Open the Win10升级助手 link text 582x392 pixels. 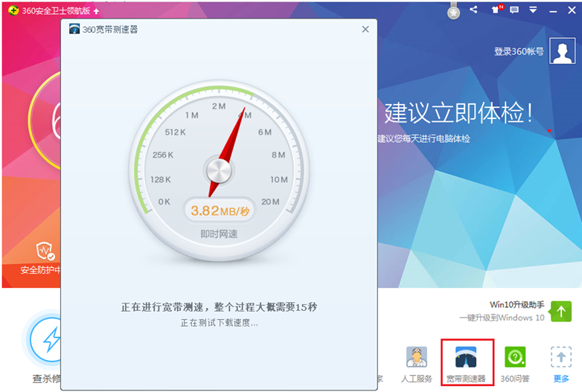(517, 305)
